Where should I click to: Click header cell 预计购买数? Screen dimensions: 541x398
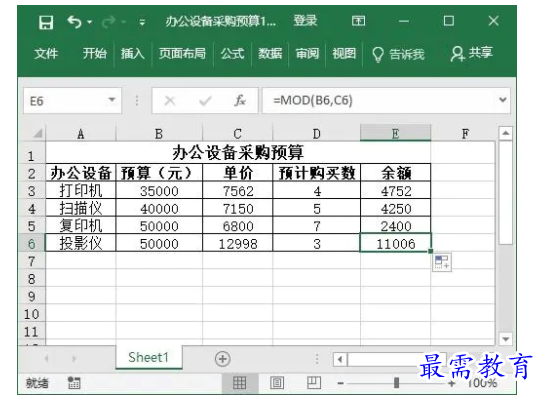tap(316, 173)
